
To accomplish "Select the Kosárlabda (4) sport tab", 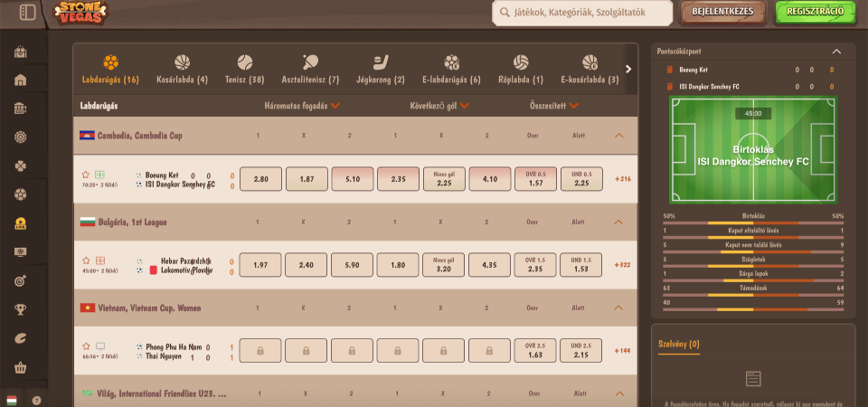I will coord(182,70).
